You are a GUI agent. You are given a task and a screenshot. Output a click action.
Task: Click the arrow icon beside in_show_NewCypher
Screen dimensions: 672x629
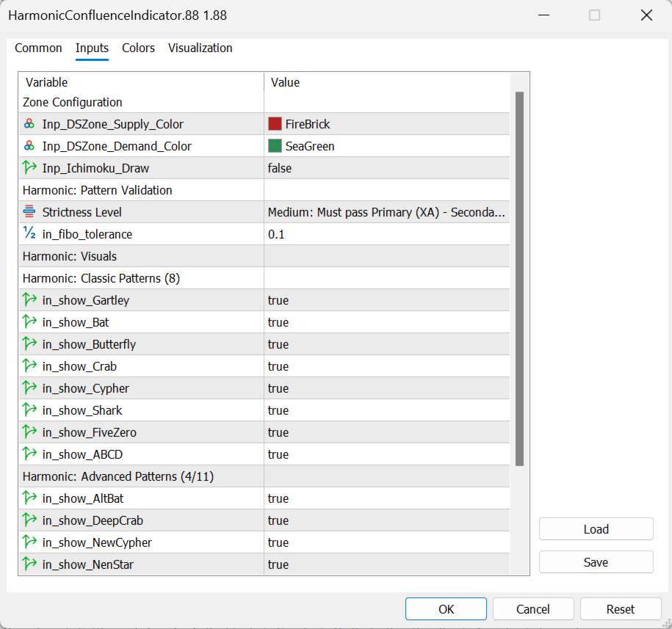click(x=29, y=542)
